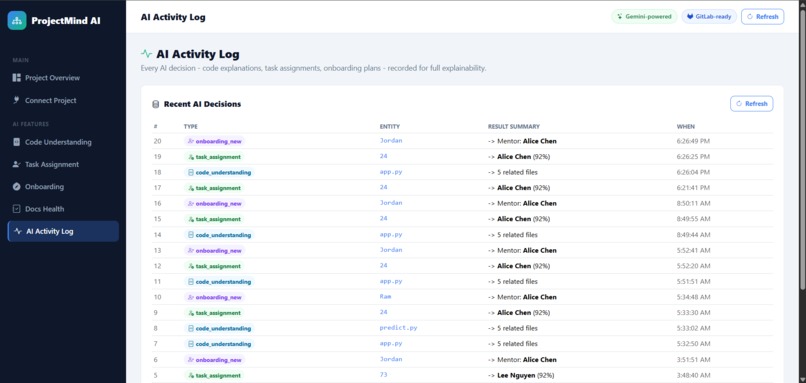The height and width of the screenshot is (383, 806).
Task: Click timestamp 6:26:49 PM
Action: tap(693, 141)
